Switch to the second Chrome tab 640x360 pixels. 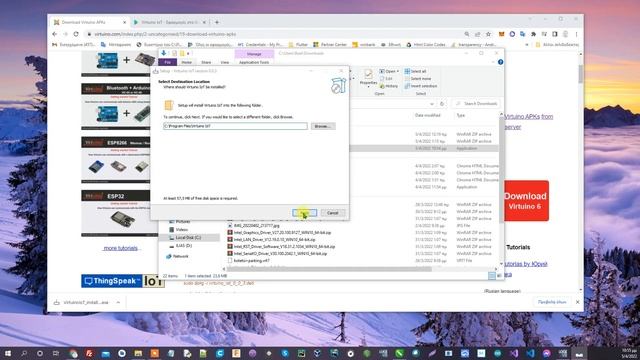[171, 22]
